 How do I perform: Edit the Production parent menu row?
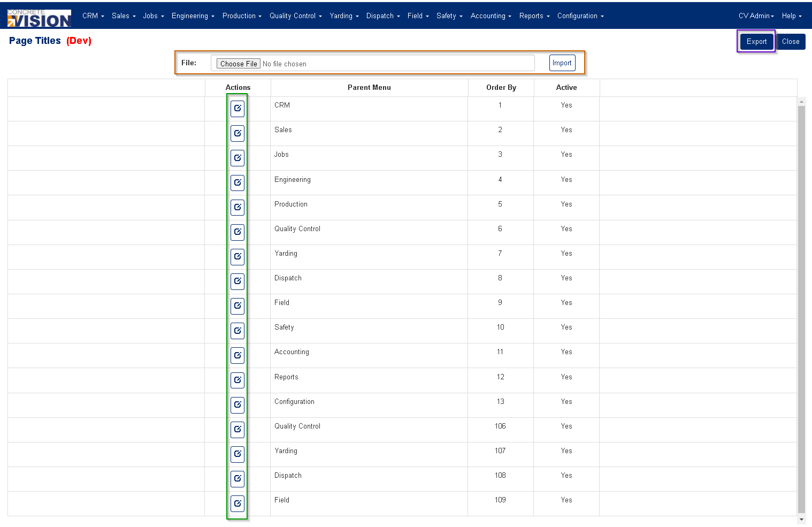[x=238, y=207]
